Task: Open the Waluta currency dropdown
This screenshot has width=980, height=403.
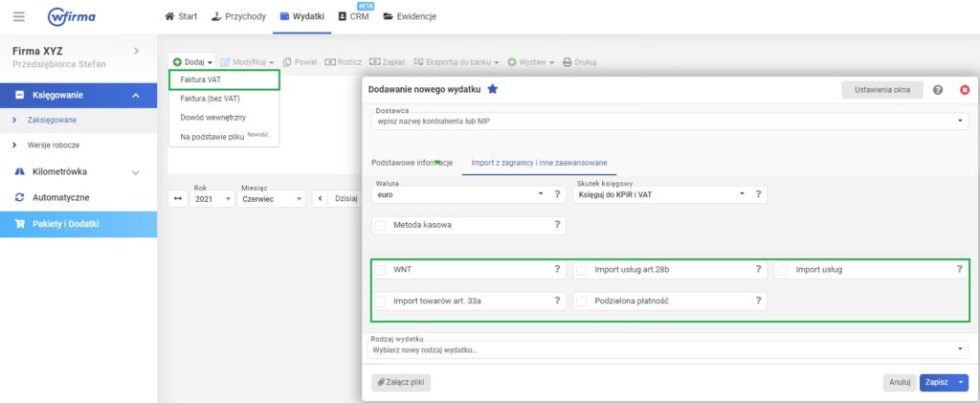Action: (459, 194)
